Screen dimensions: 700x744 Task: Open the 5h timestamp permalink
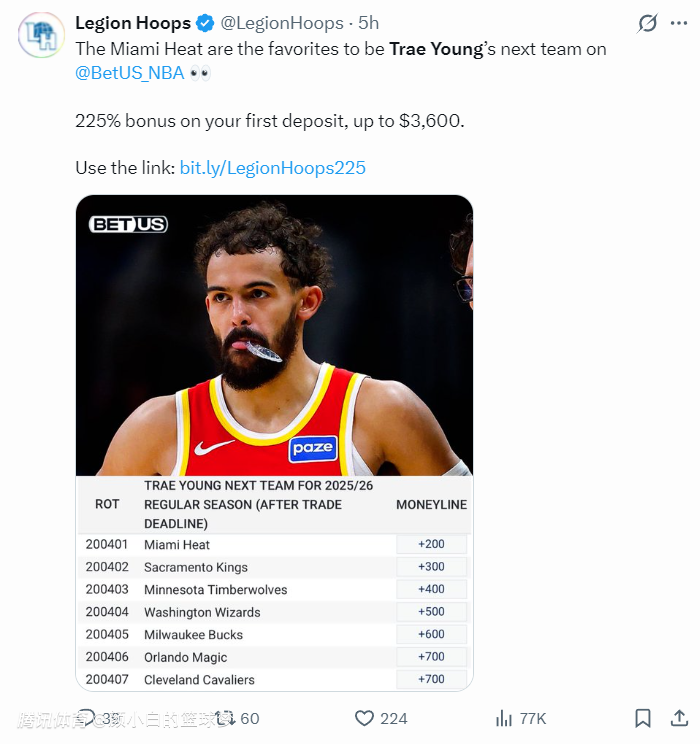(x=369, y=23)
